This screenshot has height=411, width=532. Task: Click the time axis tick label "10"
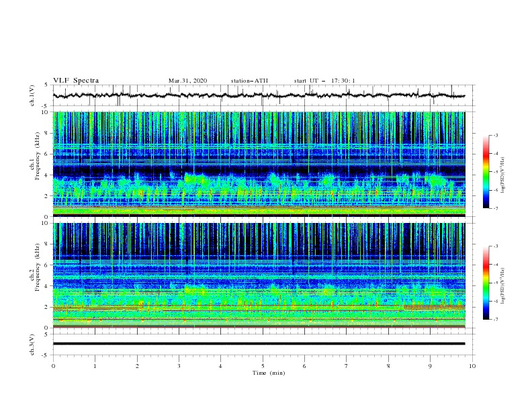click(x=472, y=366)
